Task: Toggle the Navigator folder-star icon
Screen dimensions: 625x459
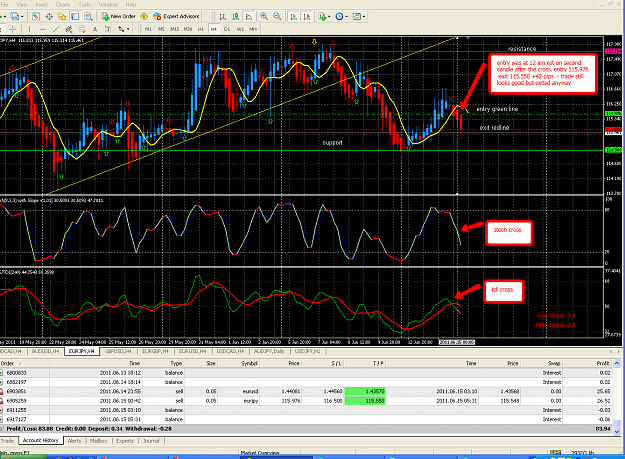Action: tap(62, 16)
